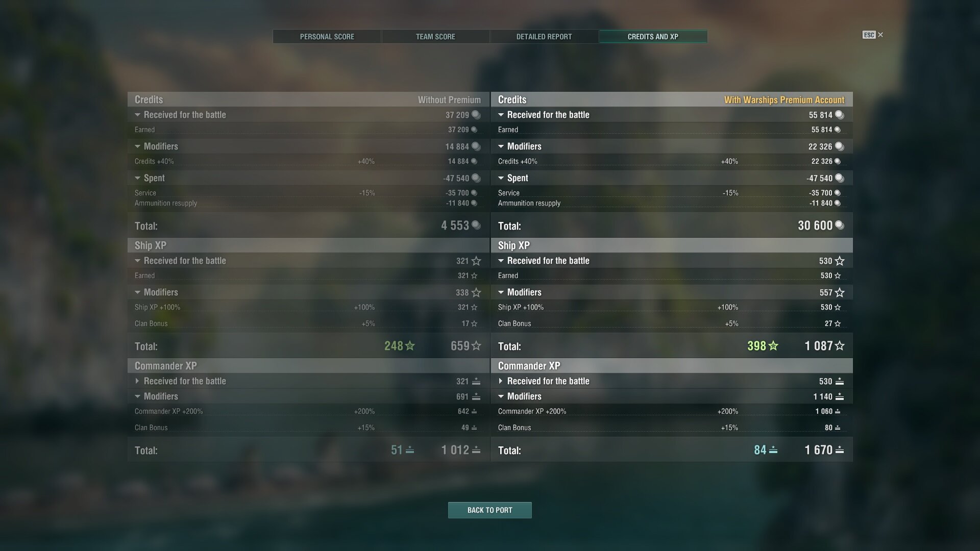View the Detailed Report tab

(x=544, y=37)
